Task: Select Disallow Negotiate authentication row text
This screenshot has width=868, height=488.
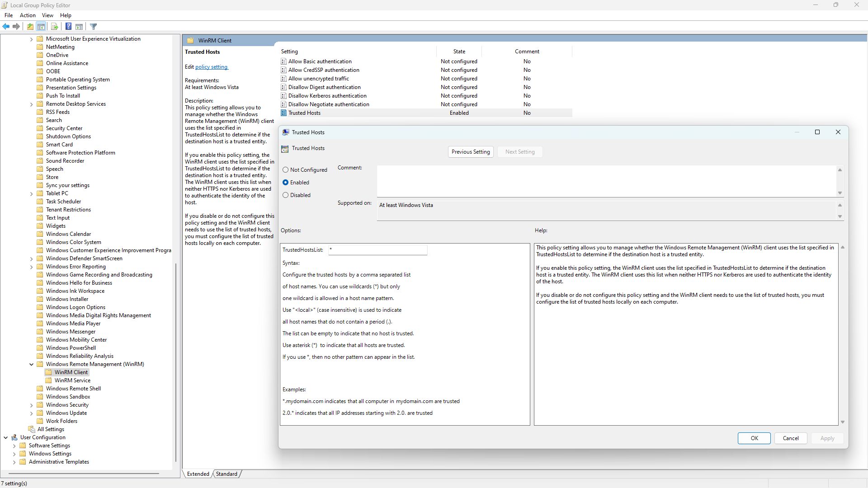Action: coord(329,104)
